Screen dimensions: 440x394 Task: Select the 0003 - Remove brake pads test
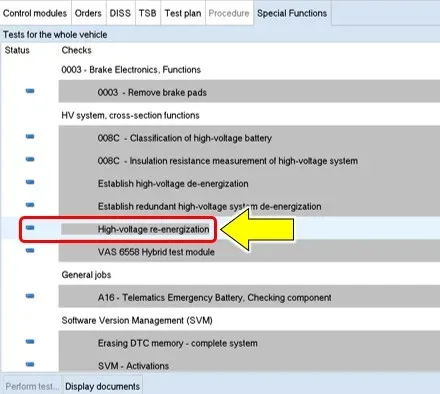(249, 92)
